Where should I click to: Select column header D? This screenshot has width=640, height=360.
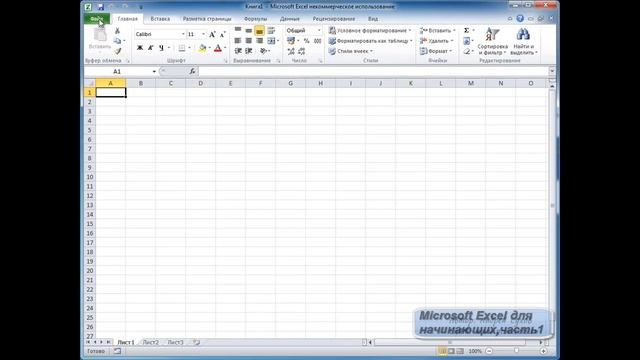[200, 83]
